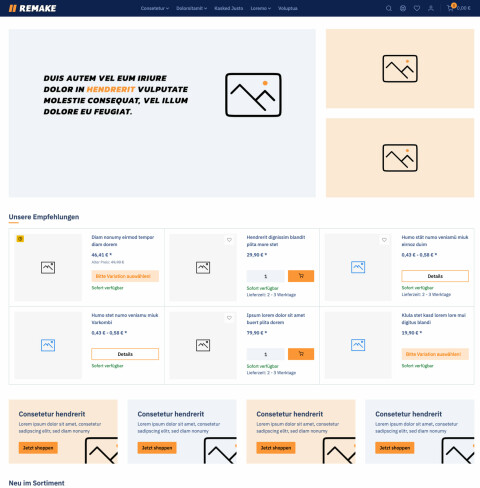Add Ipsum lorem dolor product to cart
The width and height of the screenshot is (480, 488).
coord(301,354)
